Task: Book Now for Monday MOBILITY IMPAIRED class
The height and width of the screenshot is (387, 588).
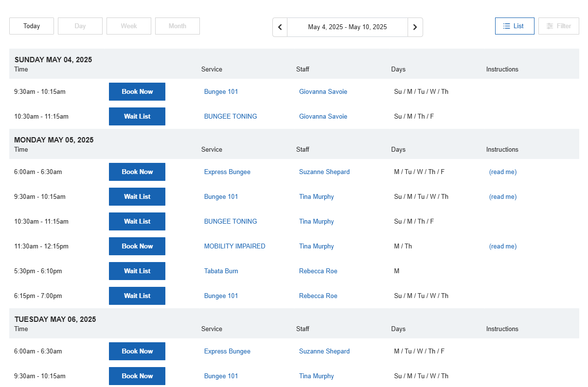Action: coord(137,246)
